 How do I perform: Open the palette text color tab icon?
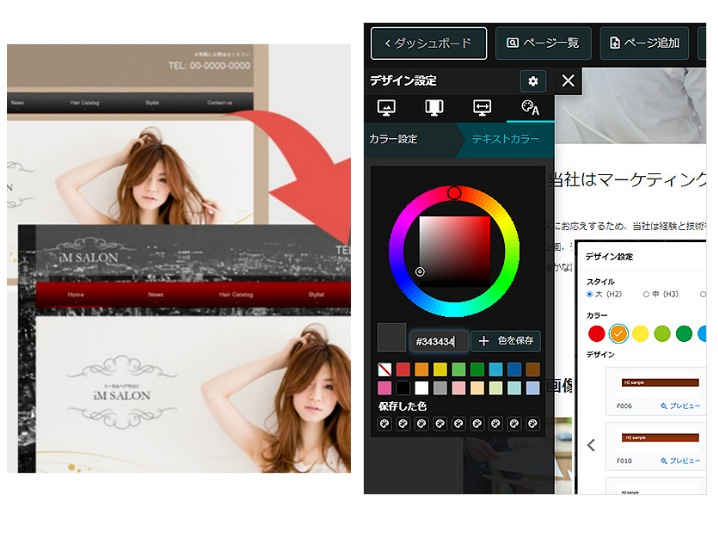click(x=530, y=108)
